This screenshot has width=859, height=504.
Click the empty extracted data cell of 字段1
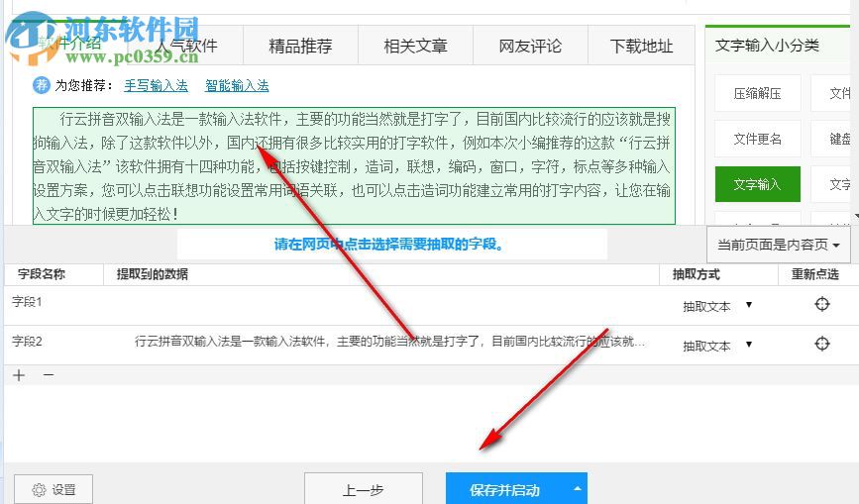point(380,305)
